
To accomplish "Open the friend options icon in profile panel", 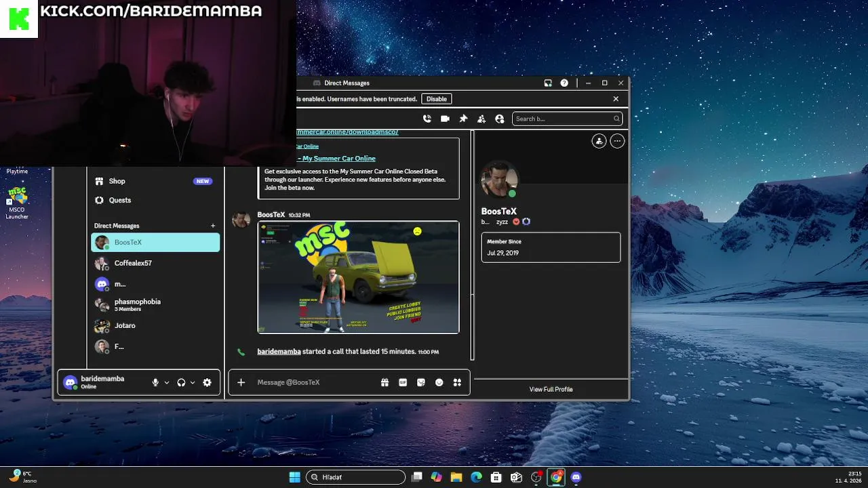I will (599, 141).
